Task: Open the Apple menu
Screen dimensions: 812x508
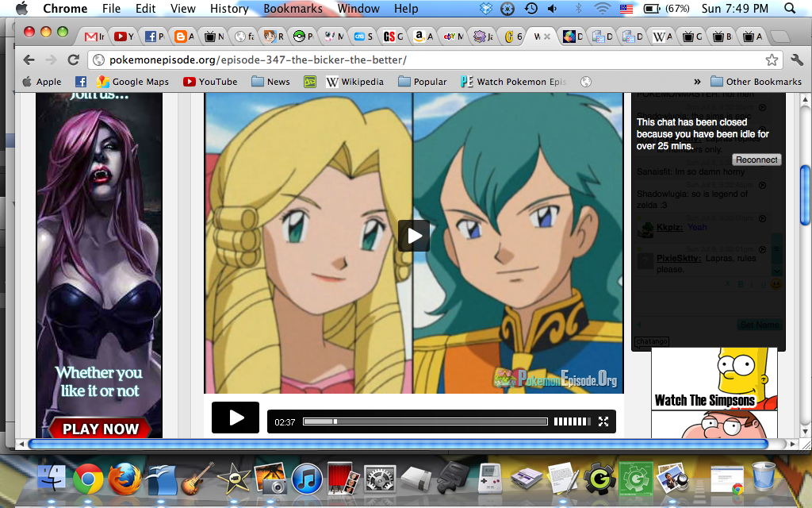Action: [21, 8]
